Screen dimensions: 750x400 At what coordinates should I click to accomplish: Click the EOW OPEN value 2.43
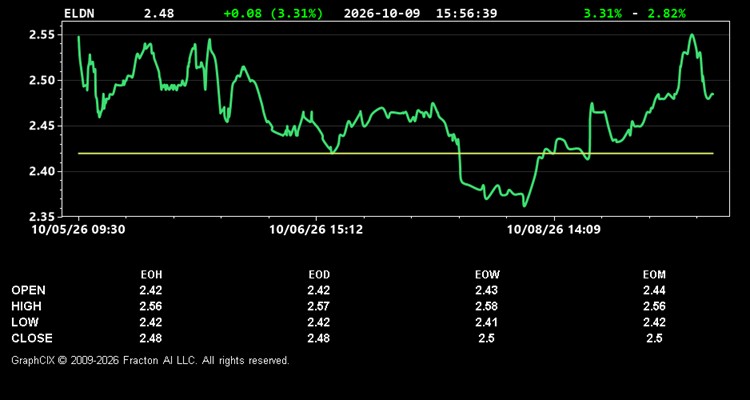click(486, 290)
